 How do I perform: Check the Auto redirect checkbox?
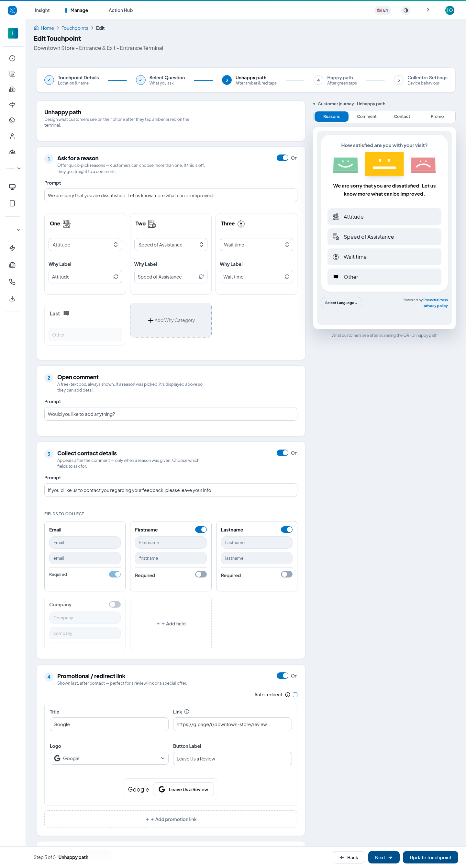295,695
